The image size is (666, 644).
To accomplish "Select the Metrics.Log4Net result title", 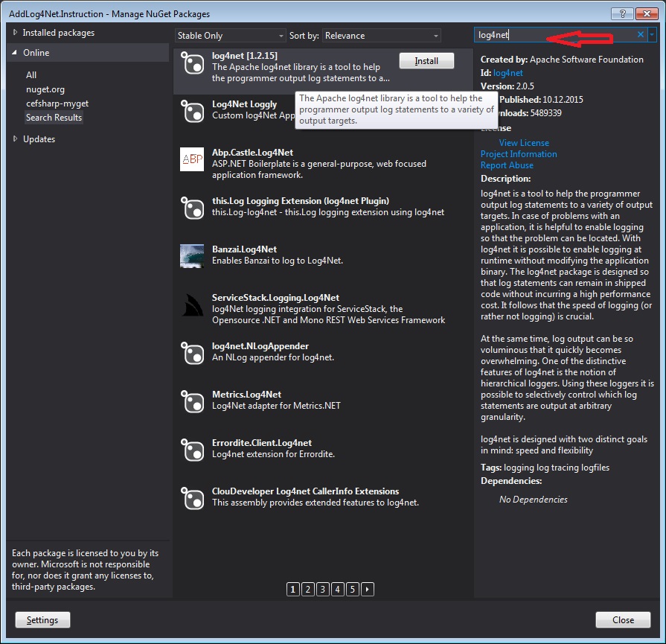I will [x=246, y=395].
